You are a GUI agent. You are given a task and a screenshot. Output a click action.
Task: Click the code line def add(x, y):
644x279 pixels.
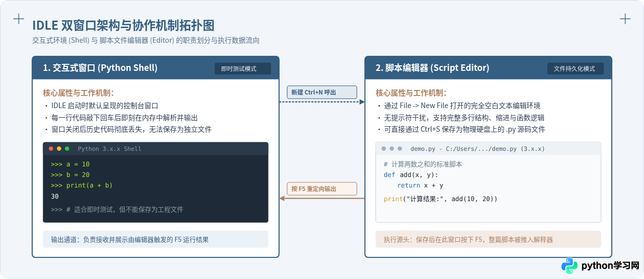point(411,175)
